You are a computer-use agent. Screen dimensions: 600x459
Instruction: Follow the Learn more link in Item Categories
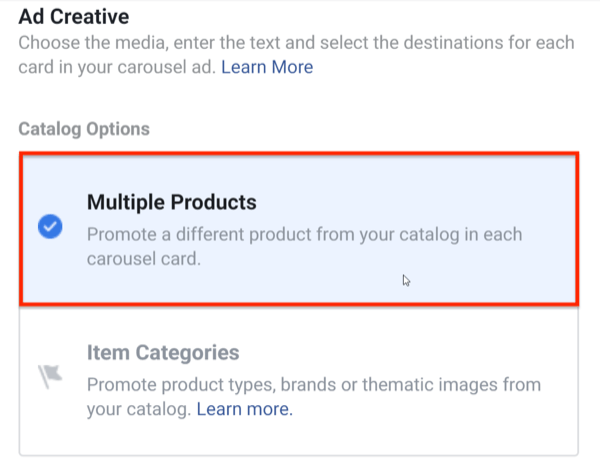coord(244,409)
